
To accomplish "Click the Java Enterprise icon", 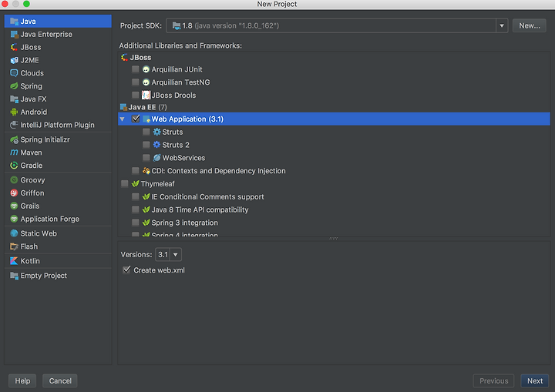I will pos(14,35).
